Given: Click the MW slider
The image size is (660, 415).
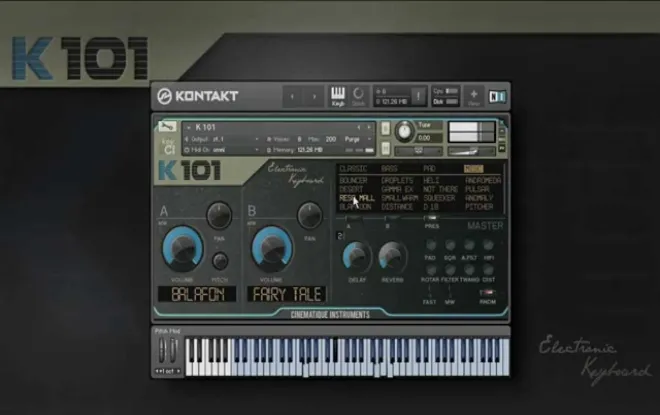Looking at the screenshot, I should point(449,292).
